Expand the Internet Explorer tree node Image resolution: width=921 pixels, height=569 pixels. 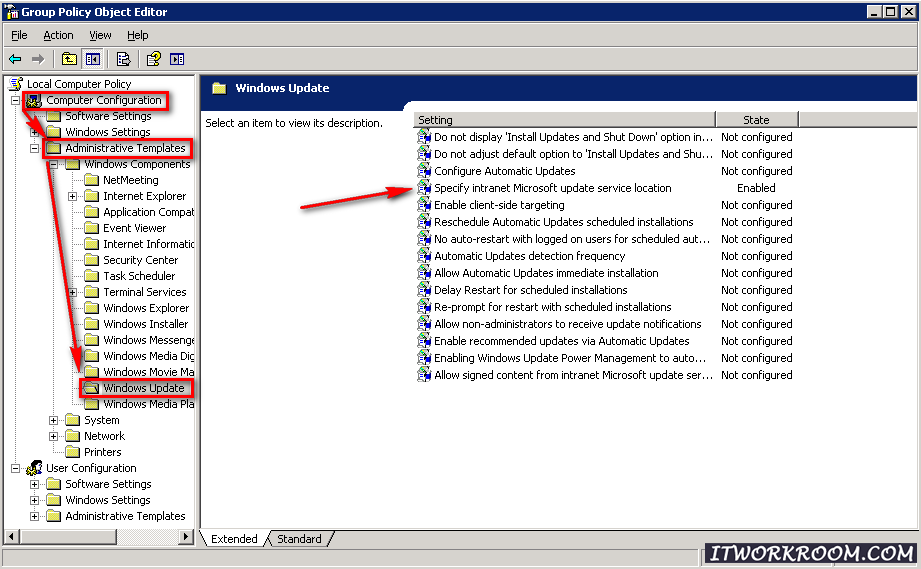73,196
